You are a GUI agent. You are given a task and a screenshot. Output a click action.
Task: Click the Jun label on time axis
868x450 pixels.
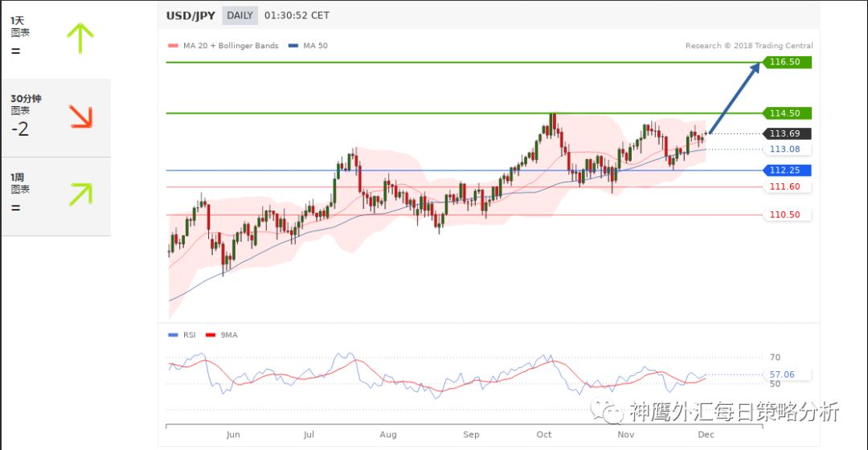pos(233,435)
